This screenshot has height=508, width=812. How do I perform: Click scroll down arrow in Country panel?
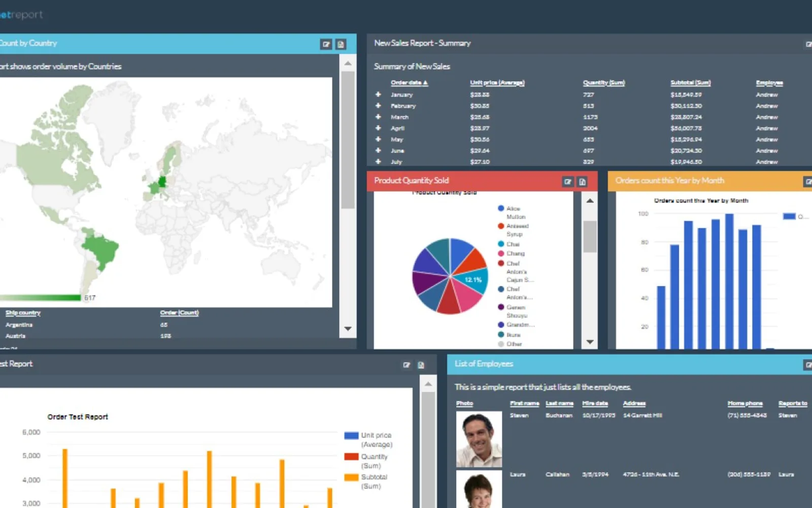click(348, 329)
